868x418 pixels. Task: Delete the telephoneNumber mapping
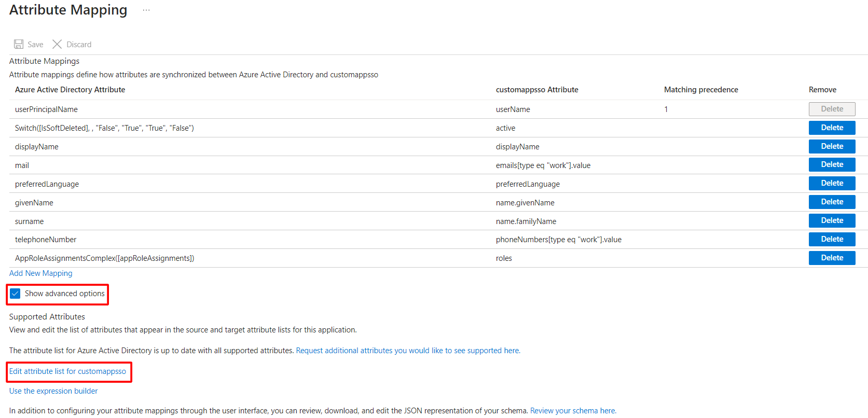(x=831, y=240)
